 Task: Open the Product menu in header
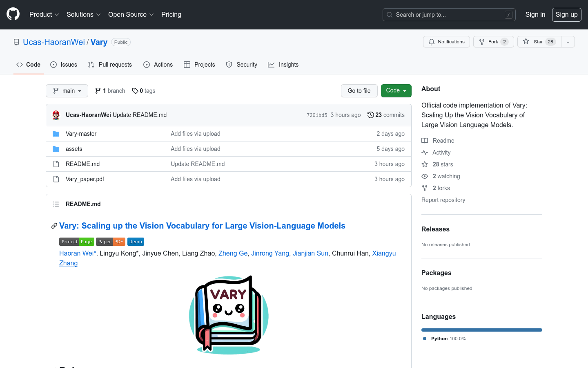click(x=44, y=14)
